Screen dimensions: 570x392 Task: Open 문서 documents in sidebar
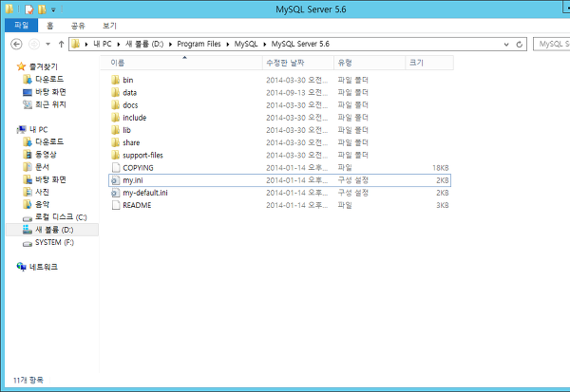[x=42, y=167]
